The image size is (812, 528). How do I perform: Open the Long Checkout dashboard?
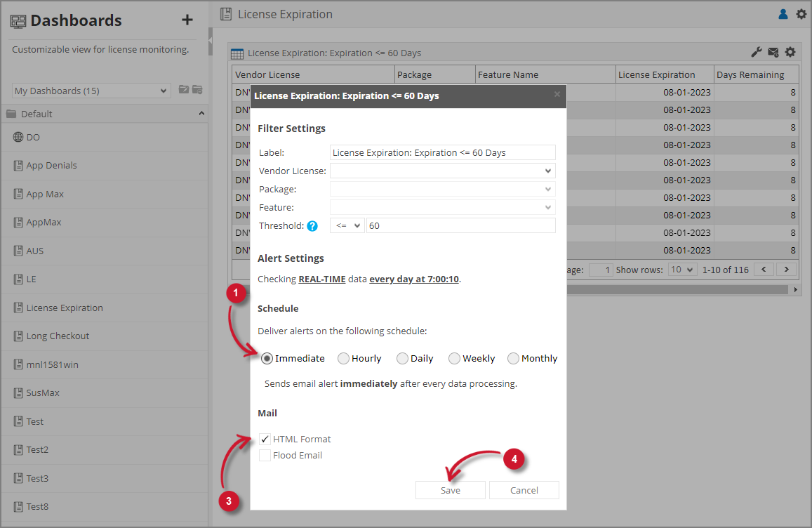click(x=105, y=336)
